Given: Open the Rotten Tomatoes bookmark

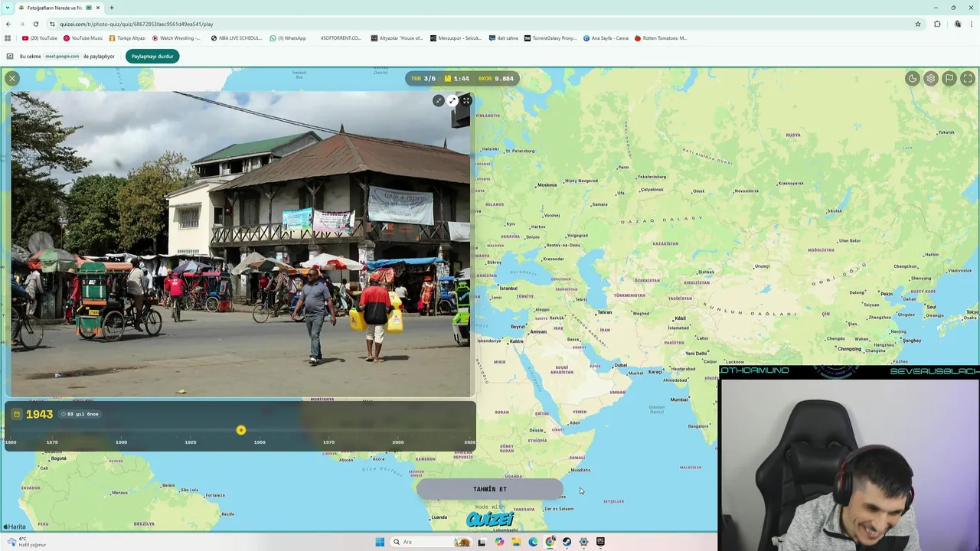Looking at the screenshot, I should point(661,37).
